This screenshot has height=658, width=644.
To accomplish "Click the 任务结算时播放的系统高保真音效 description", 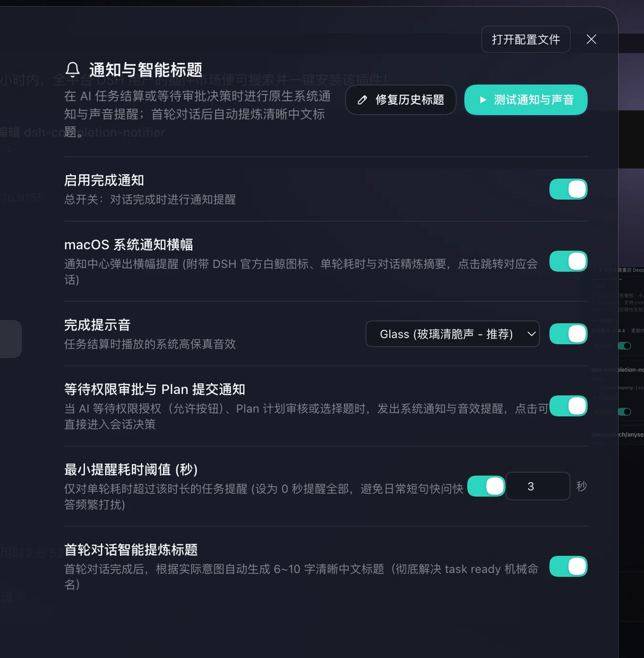I will [x=150, y=344].
